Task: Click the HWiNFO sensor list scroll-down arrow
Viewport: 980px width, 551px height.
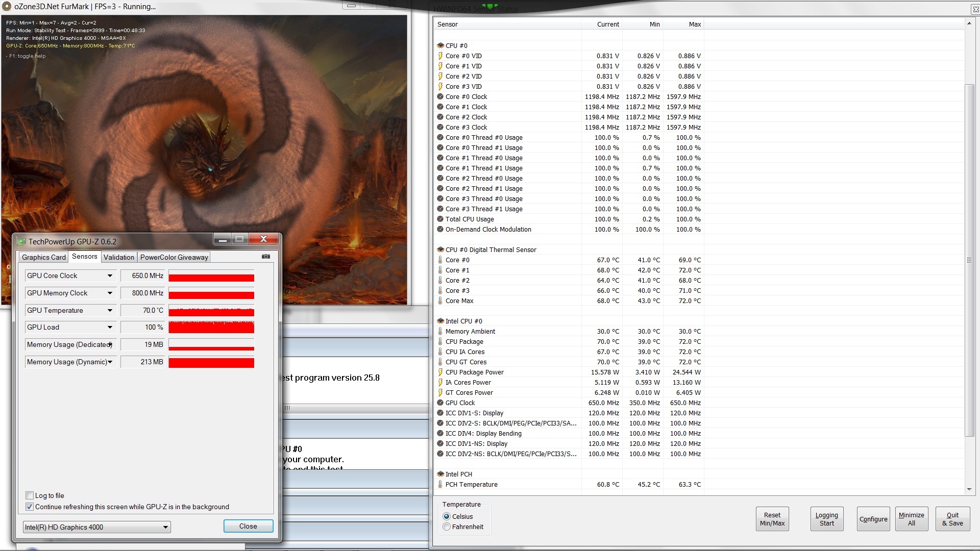Action: pyautogui.click(x=969, y=489)
